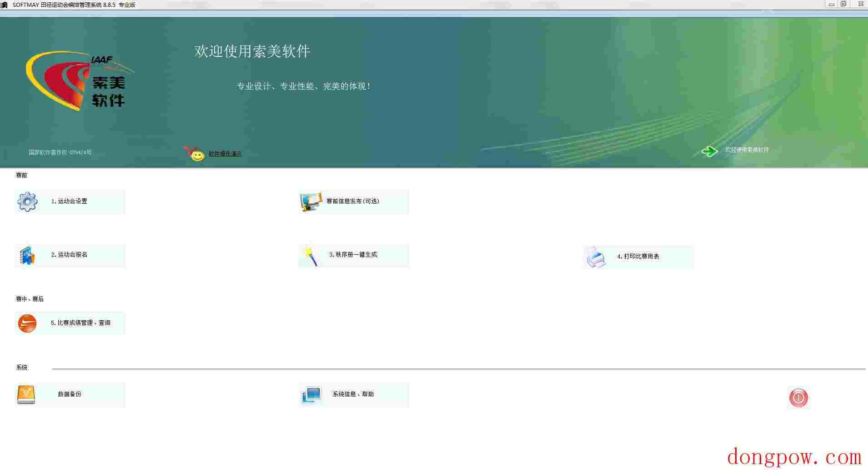Open 1.运动会设置 button
The width and height of the screenshot is (868, 470).
(x=70, y=202)
